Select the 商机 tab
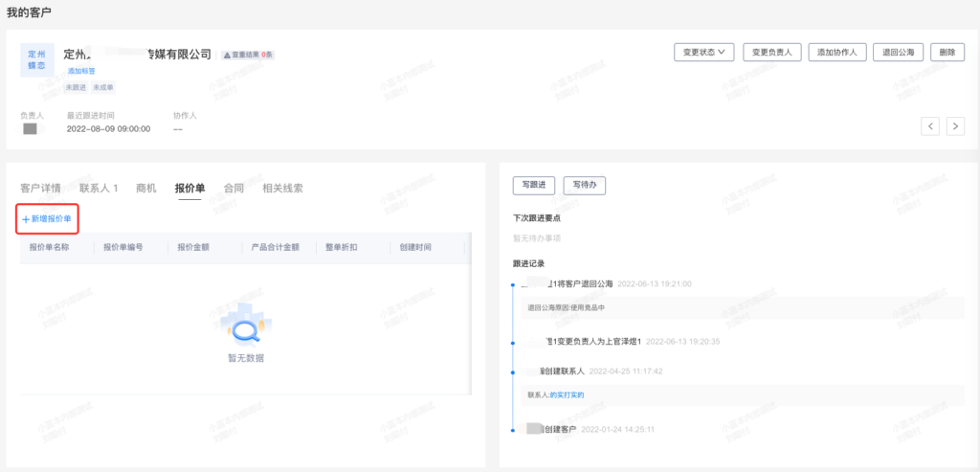Screen dimensions: 980x472 coord(146,189)
